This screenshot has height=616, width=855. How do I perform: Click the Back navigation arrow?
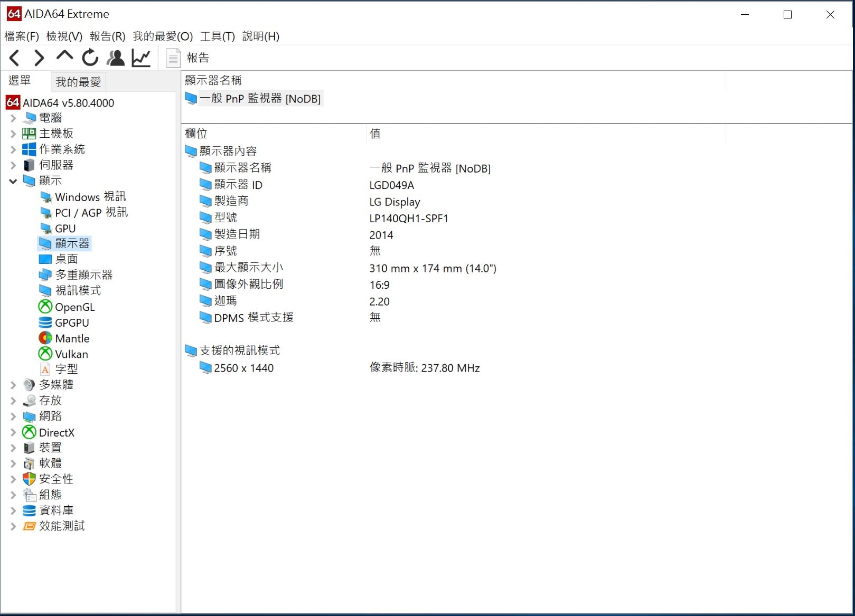pos(14,58)
